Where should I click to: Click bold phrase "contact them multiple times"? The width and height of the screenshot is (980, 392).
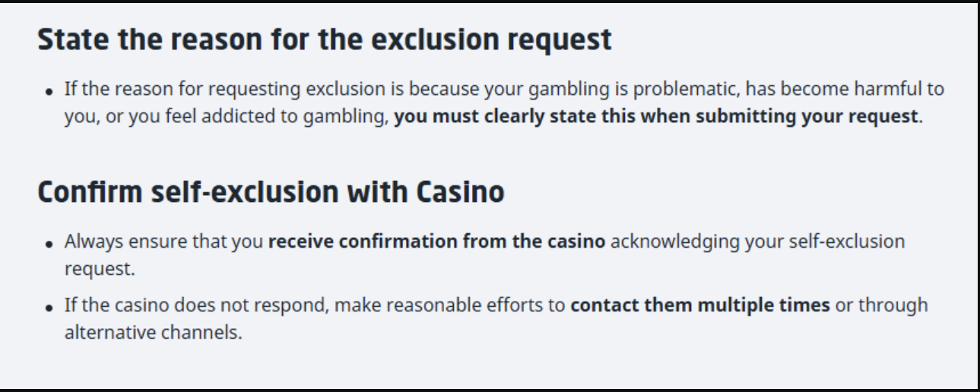pos(700,305)
